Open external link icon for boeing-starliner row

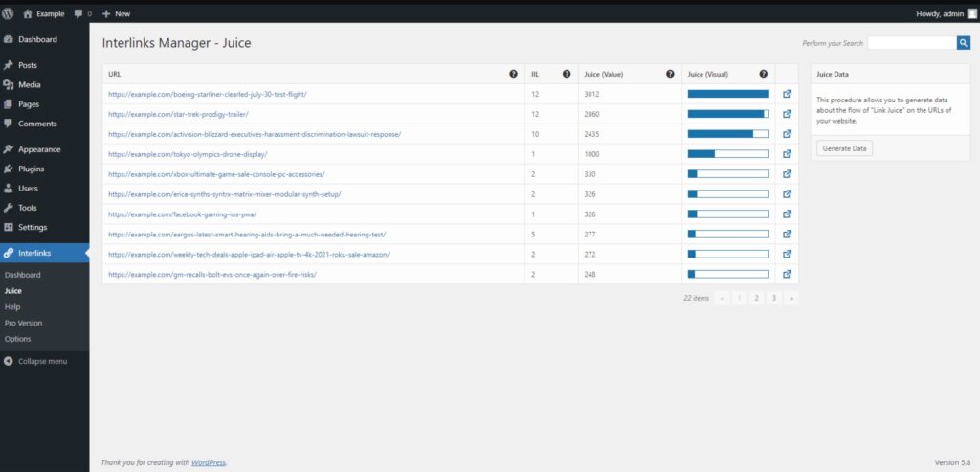pos(787,94)
